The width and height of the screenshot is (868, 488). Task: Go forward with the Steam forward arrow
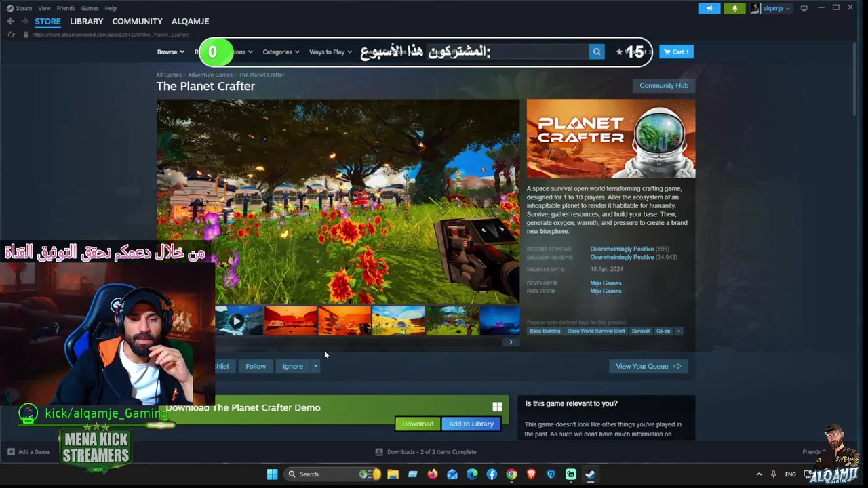[25, 22]
